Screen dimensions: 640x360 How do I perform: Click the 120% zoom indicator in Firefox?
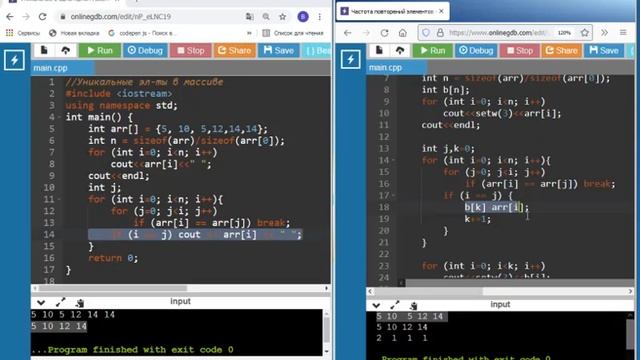coord(564,33)
